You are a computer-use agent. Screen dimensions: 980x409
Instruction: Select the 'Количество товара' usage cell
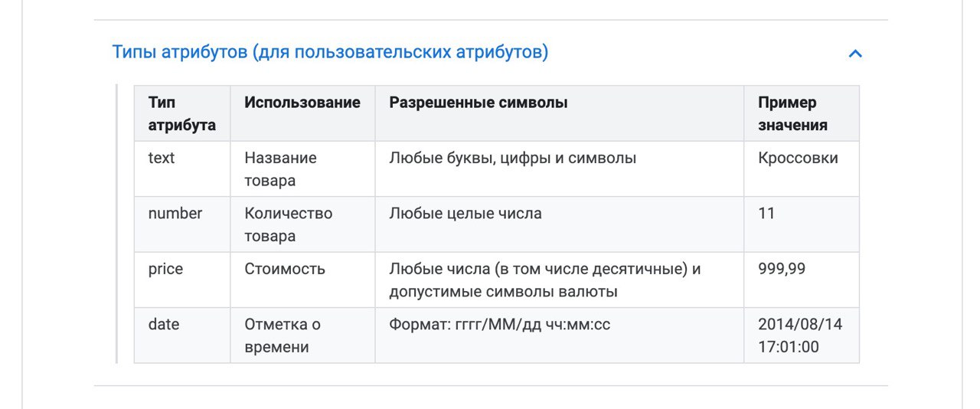click(302, 224)
